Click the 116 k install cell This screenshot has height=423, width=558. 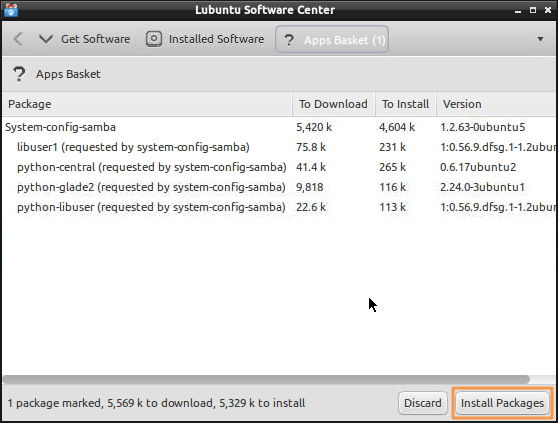point(392,187)
